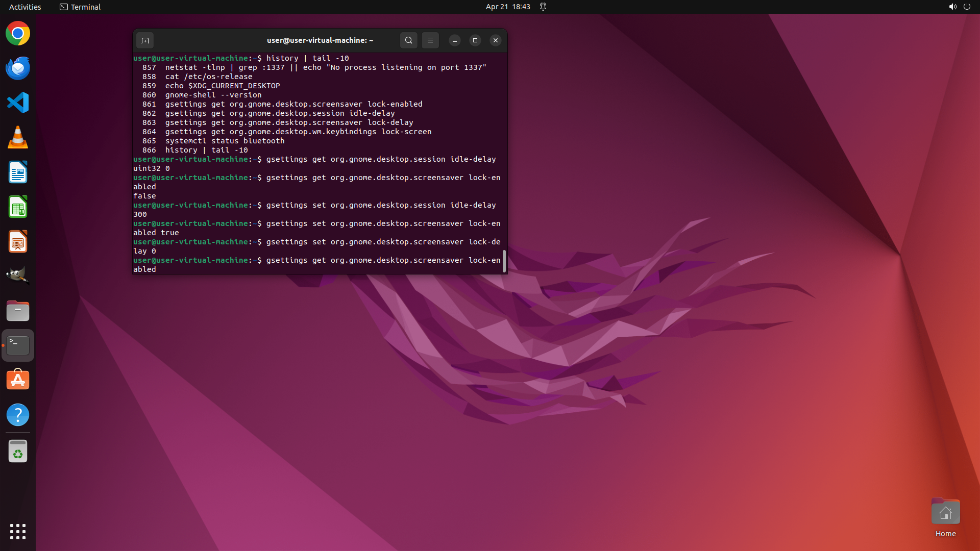Screen dimensions: 980x551
Task: Open GIMP image editor
Action: click(18, 276)
